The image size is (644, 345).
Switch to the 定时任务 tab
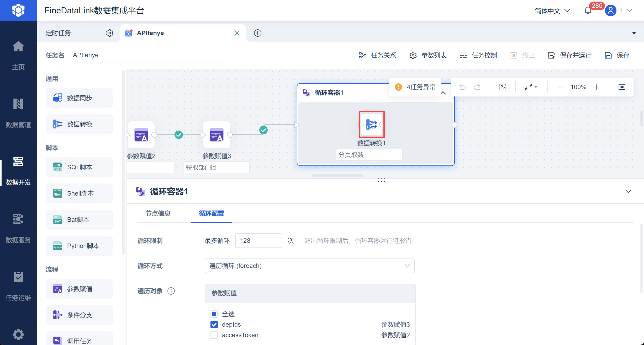click(58, 33)
